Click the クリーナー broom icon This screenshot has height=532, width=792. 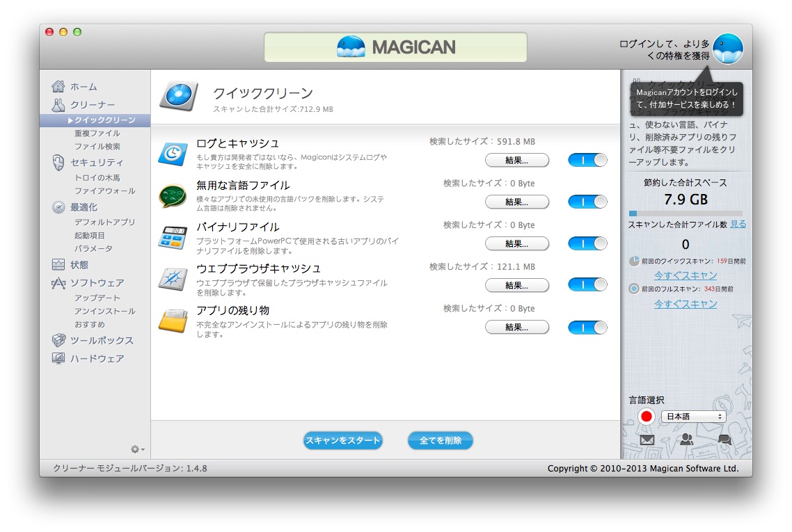58,104
